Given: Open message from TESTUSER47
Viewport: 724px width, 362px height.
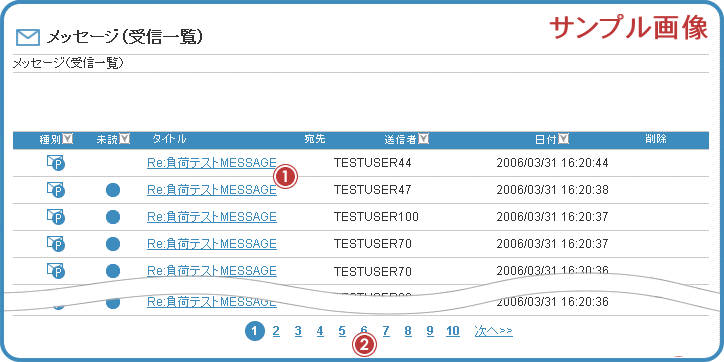Looking at the screenshot, I should (x=212, y=189).
